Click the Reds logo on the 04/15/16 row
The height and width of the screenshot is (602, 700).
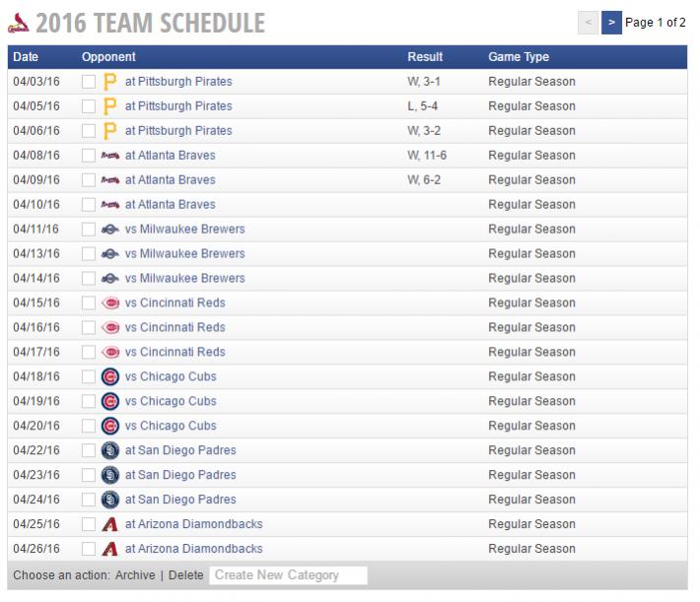[109, 303]
